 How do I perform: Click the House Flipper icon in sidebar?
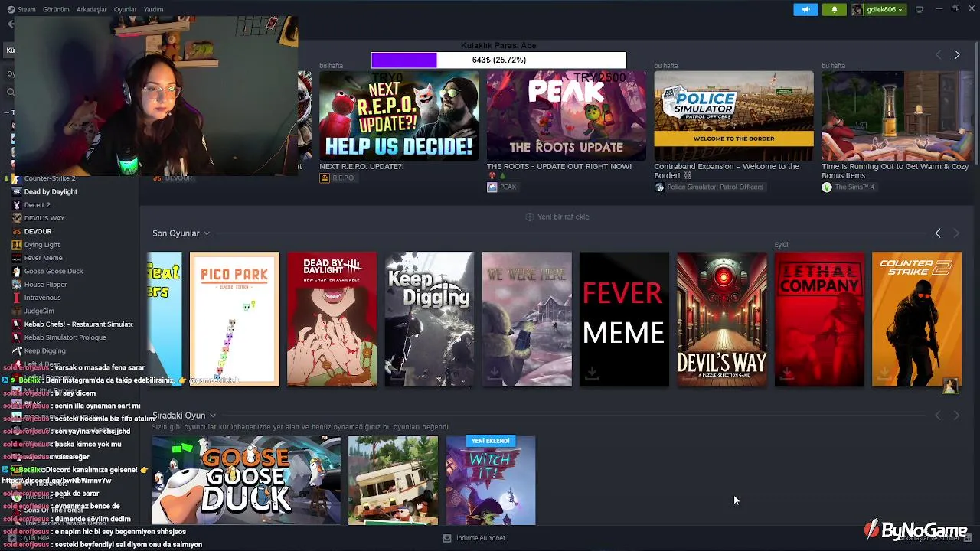point(17,284)
